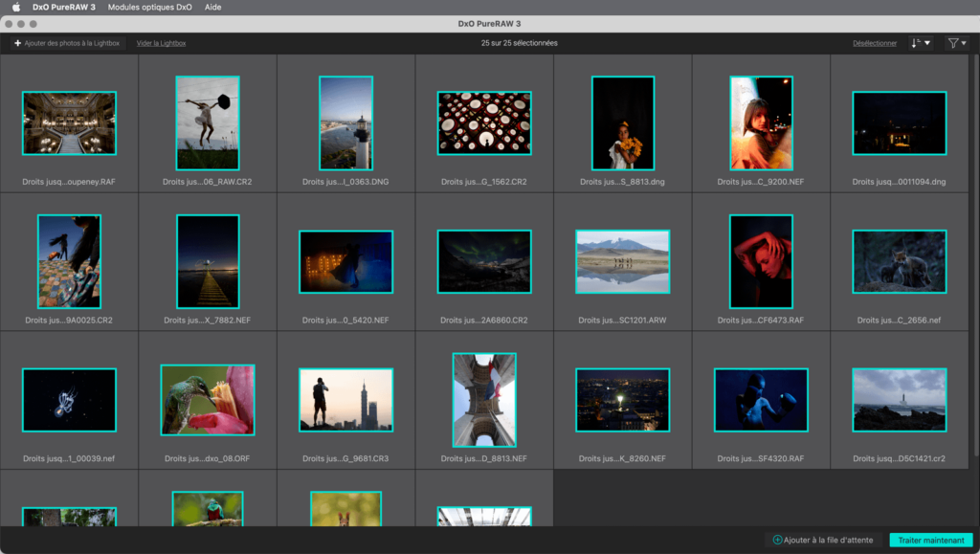Viewport: 980px width, 554px height.
Task: Open the DxO PureRAW 3 menu bar item
Action: click(64, 8)
